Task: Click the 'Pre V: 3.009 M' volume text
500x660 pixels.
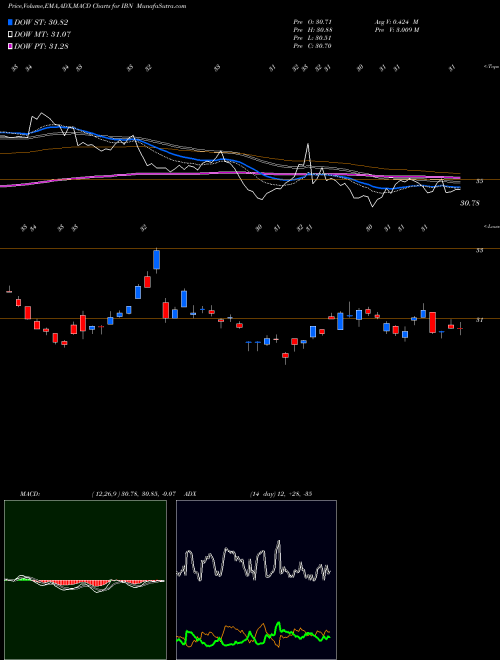Action: coord(396,30)
